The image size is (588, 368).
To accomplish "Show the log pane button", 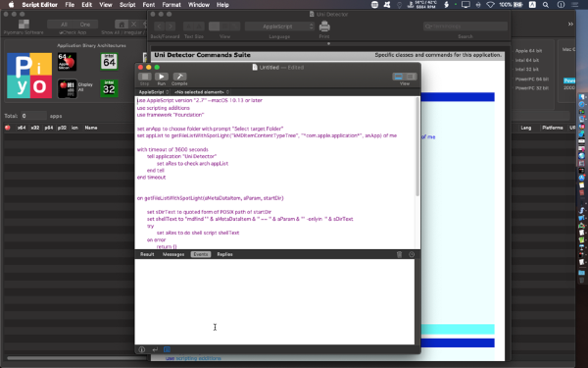I will pos(167,349).
